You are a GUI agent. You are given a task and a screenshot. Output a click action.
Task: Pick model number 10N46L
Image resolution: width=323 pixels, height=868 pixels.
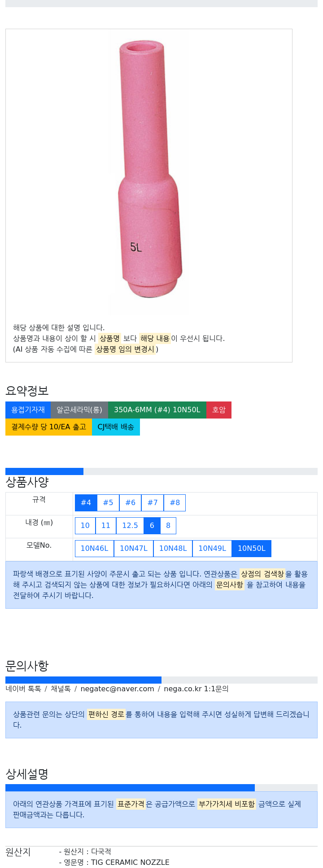coord(94,549)
